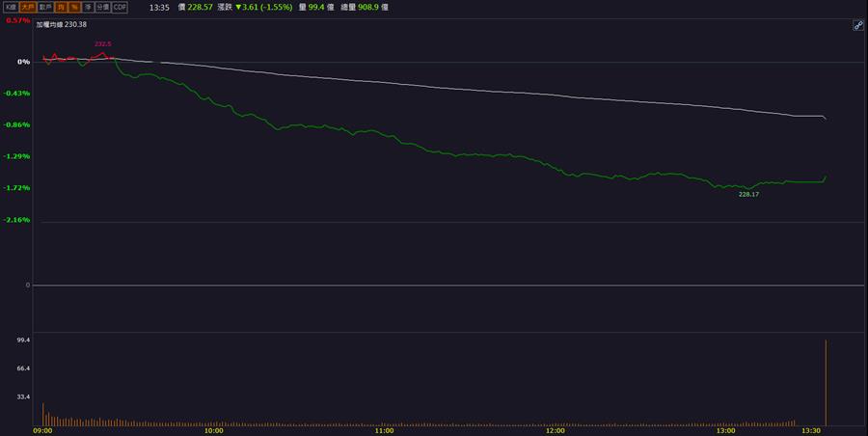Click the change value ▼3.61 (-1.55%)
This screenshot has width=868, height=436.
264,7
